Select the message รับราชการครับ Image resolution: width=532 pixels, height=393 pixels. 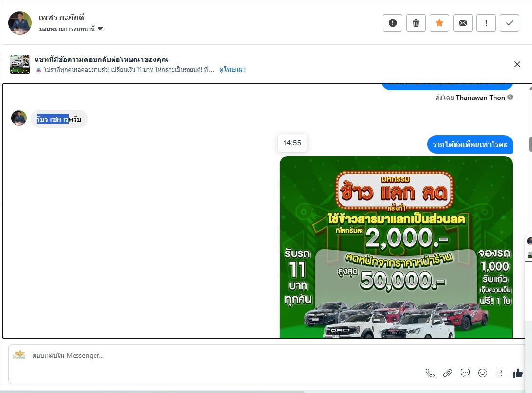click(59, 119)
